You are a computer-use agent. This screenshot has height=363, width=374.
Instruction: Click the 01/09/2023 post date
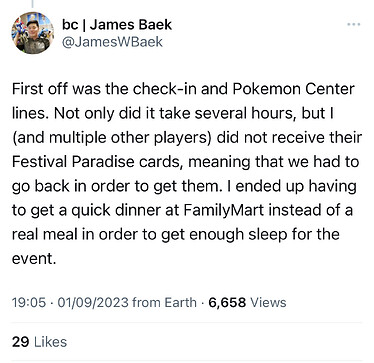93,302
